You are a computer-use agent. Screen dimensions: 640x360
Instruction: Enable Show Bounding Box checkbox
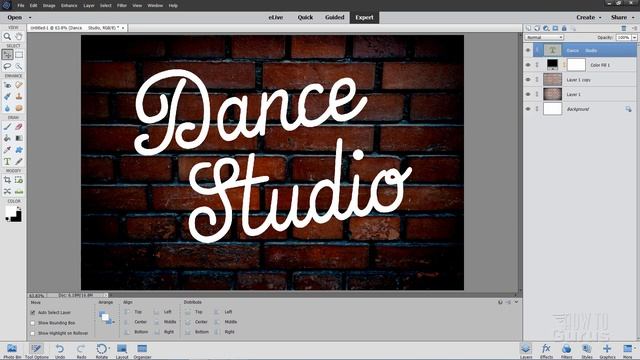point(33,323)
